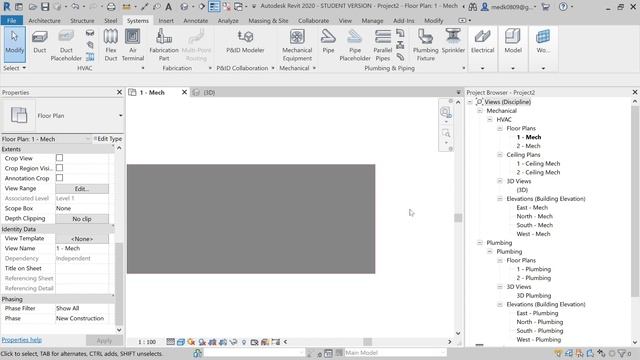The image size is (640, 360).
Task: Click the Print icon in quick access toolbar
Action: (x=111, y=7)
